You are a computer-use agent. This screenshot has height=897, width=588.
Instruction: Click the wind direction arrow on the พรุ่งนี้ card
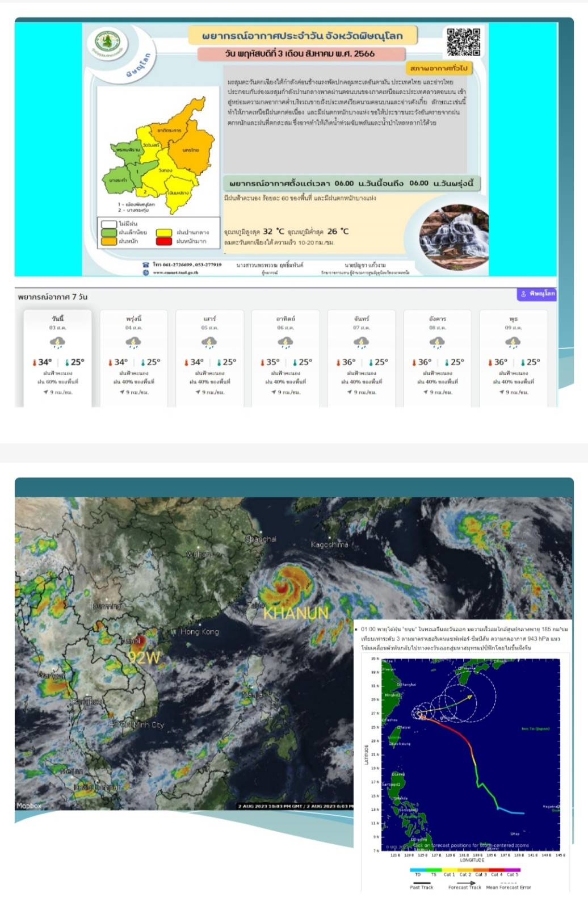122,392
